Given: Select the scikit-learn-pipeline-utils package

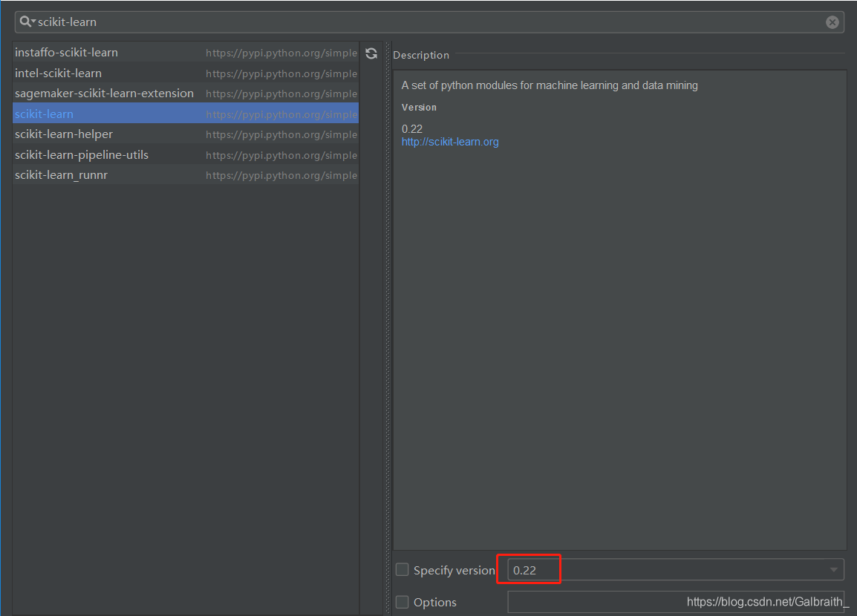Looking at the screenshot, I should click(185, 154).
